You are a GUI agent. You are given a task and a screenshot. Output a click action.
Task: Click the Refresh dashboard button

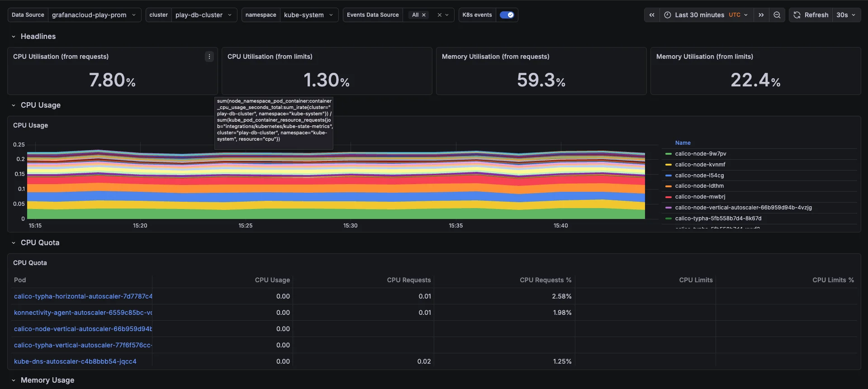point(811,15)
